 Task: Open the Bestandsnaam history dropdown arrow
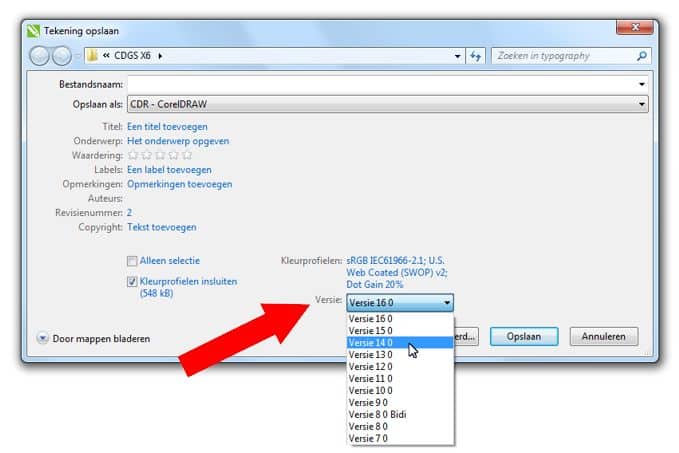(642, 84)
